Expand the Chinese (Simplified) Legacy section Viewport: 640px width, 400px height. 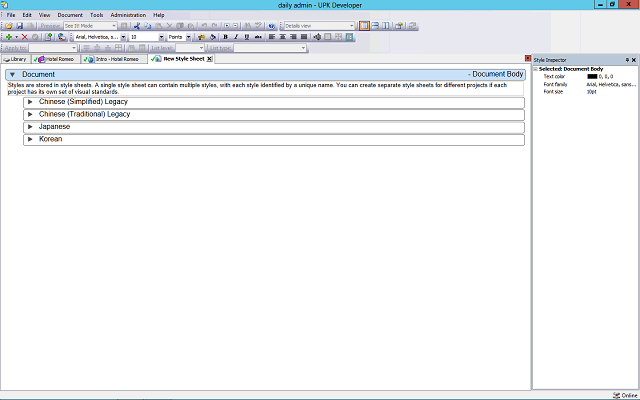point(30,101)
